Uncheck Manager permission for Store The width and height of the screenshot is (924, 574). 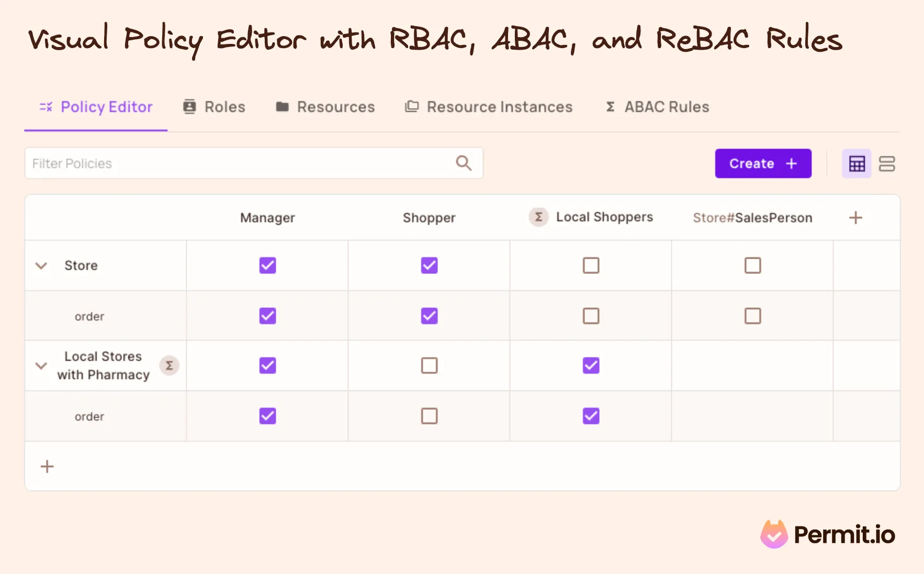pos(267,266)
